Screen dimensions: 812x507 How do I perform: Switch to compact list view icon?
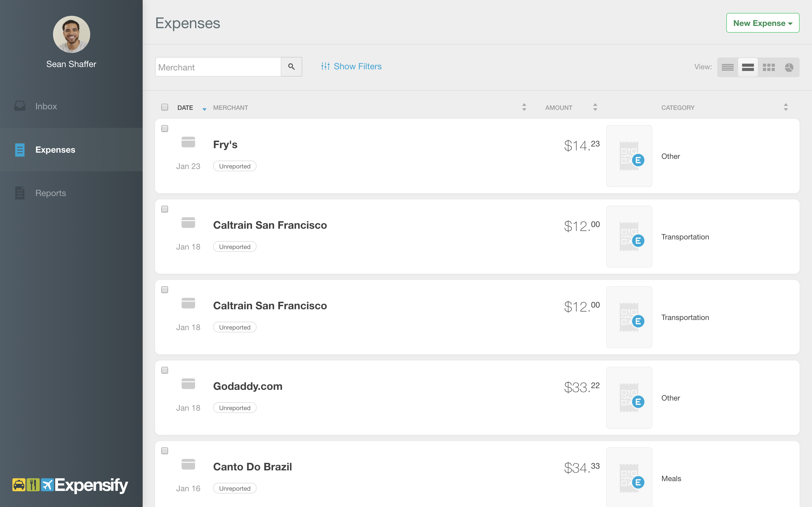click(727, 67)
